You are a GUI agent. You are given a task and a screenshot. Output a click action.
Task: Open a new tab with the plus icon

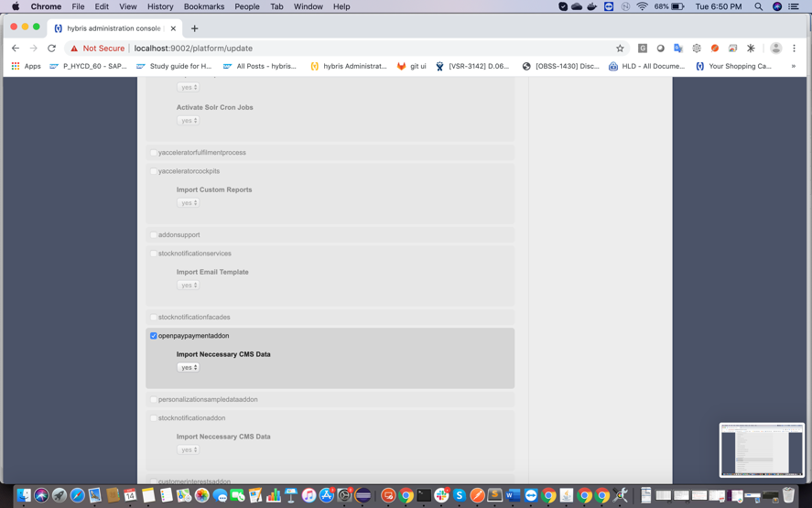194,28
